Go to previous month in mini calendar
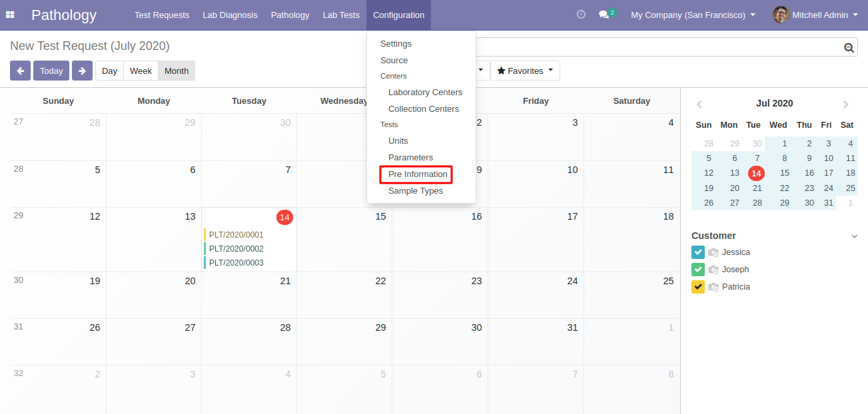Screen dimensions: 868x414 coord(699,104)
